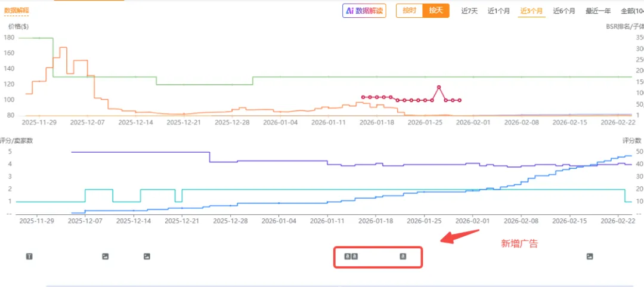Click the image-change marker near 12-14
The width and height of the screenshot is (644, 287).
147,257
